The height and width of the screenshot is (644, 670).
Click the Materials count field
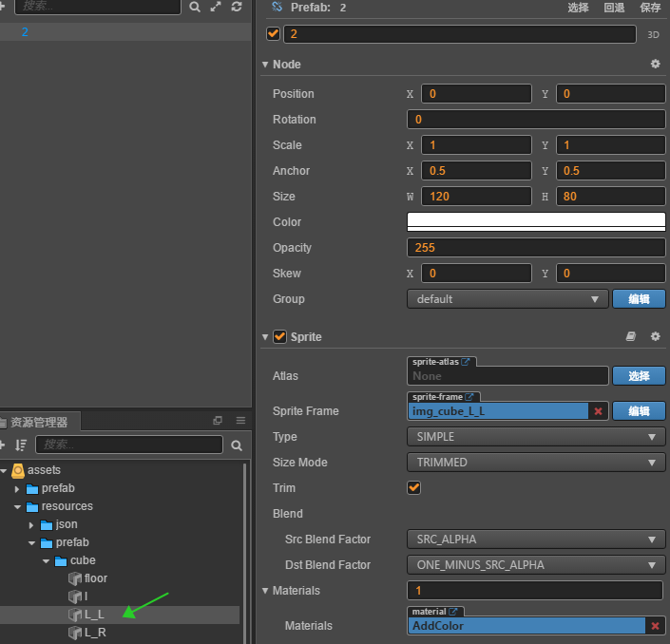pos(535,591)
